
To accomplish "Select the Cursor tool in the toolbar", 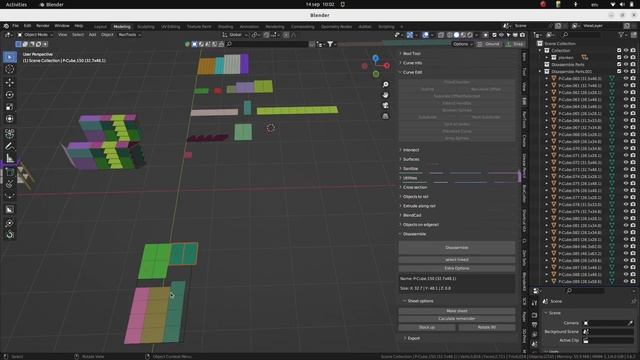I will (x=10, y=69).
